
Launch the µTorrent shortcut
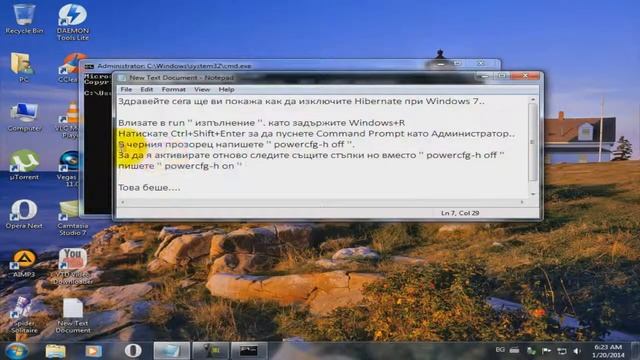[24, 166]
